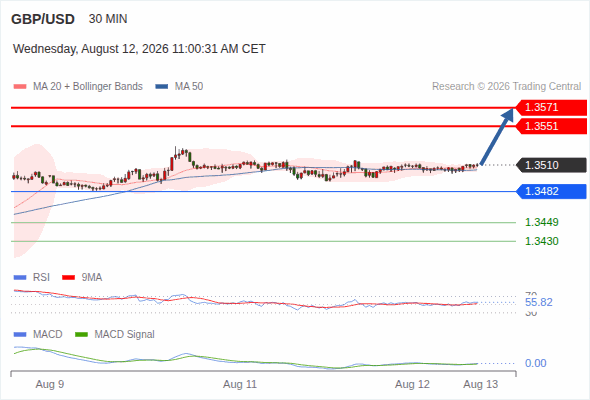Image resolution: width=590 pixels, height=400 pixels.
Task: Select the 30 MIN timeframe label
Action: (108, 19)
